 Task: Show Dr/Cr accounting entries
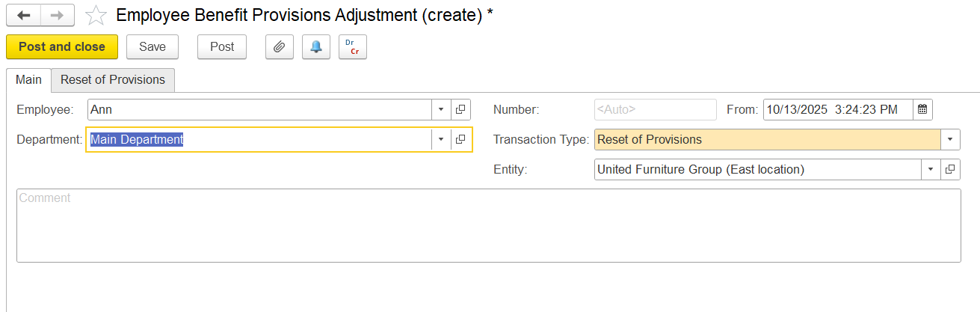353,46
